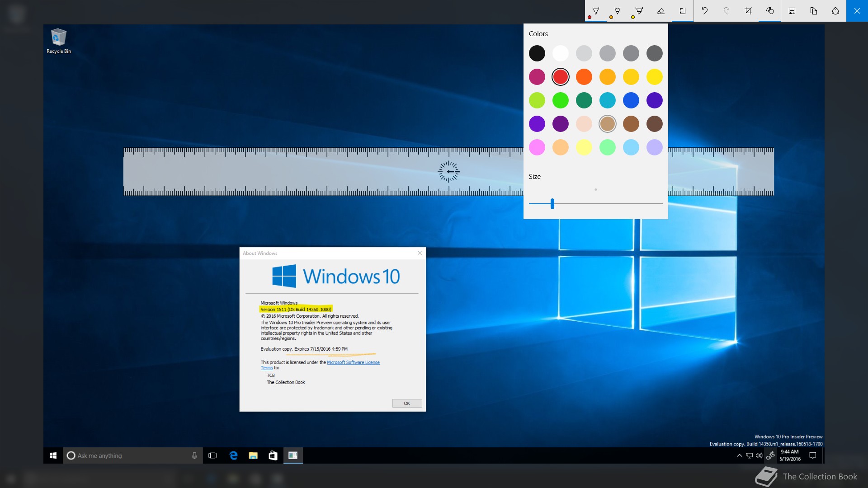
Task: Click the pen Size slider handle
Action: coord(552,204)
